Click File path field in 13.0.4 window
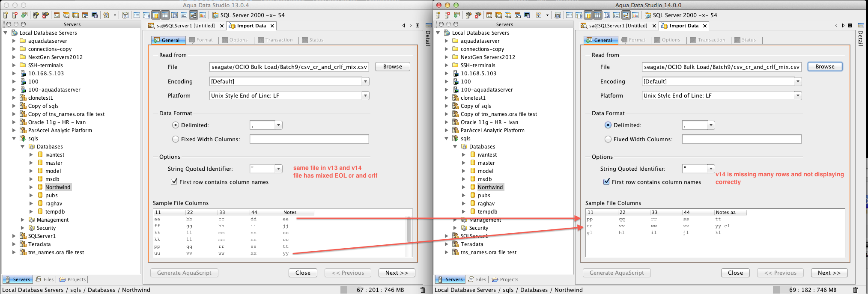Viewport: 868px width, 294px height. 289,67
